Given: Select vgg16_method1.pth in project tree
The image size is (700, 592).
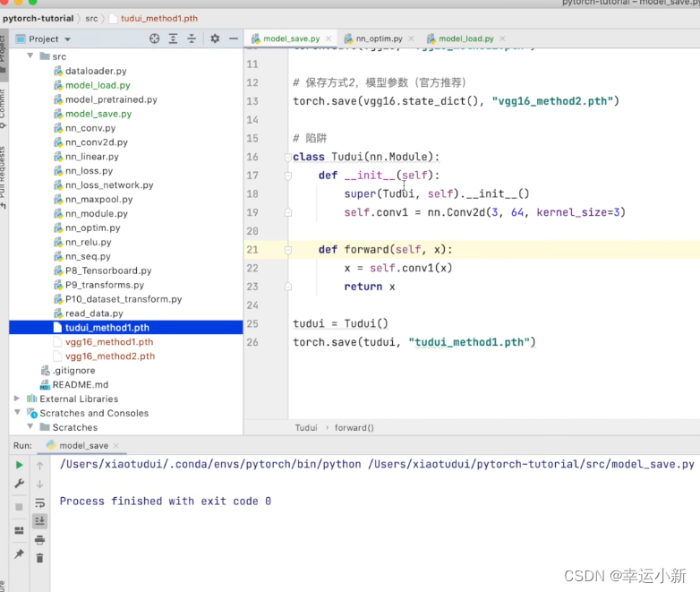Looking at the screenshot, I should point(108,341).
